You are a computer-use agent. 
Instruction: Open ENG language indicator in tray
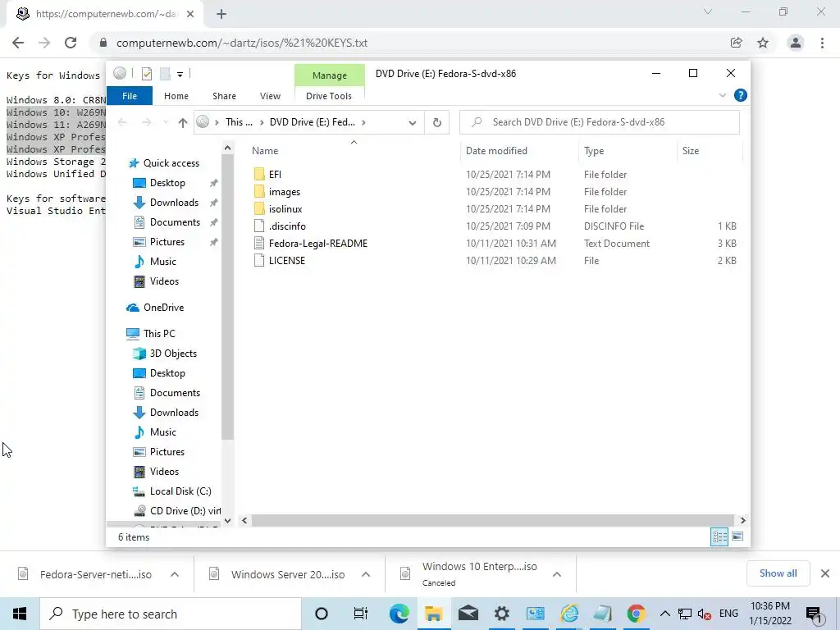pyautogui.click(x=728, y=614)
